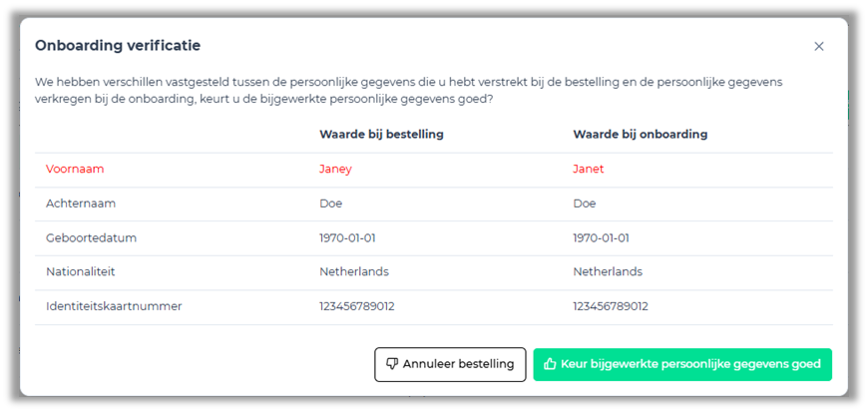Click ID number 123456789012 under Waarde bij bestelling

coord(357,306)
